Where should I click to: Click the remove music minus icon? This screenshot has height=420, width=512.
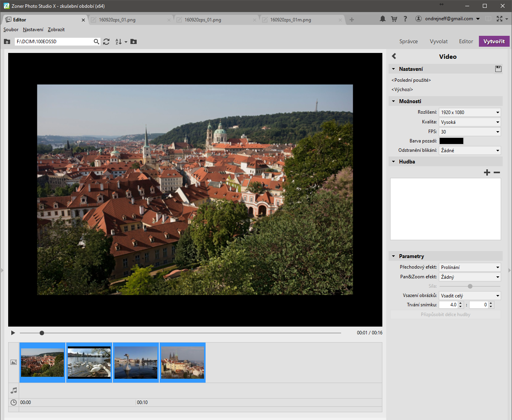pos(497,172)
